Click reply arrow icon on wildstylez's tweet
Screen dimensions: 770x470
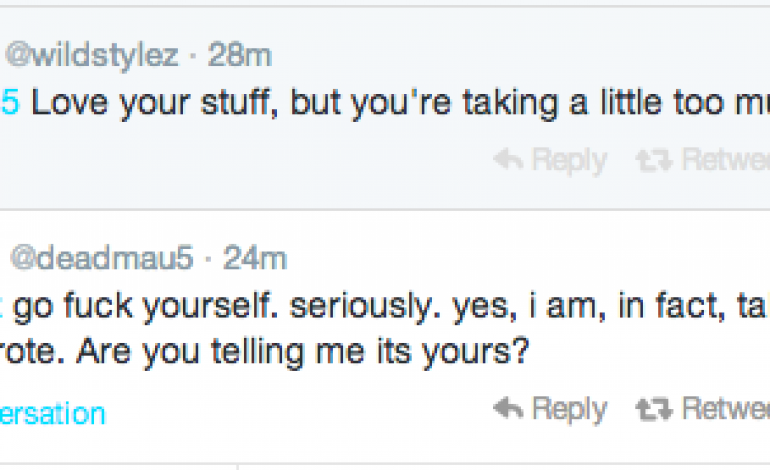click(x=508, y=160)
